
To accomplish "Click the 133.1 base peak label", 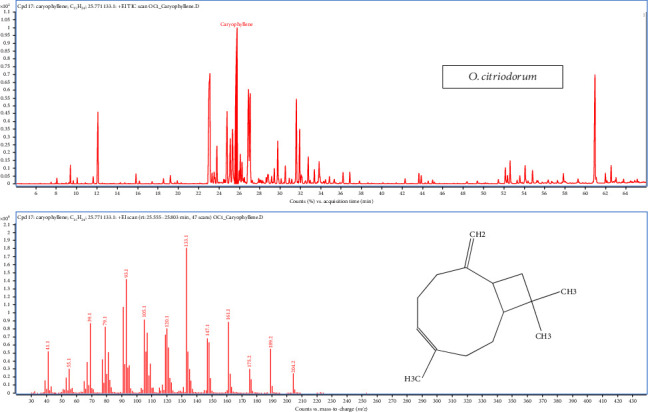I will pyautogui.click(x=186, y=241).
